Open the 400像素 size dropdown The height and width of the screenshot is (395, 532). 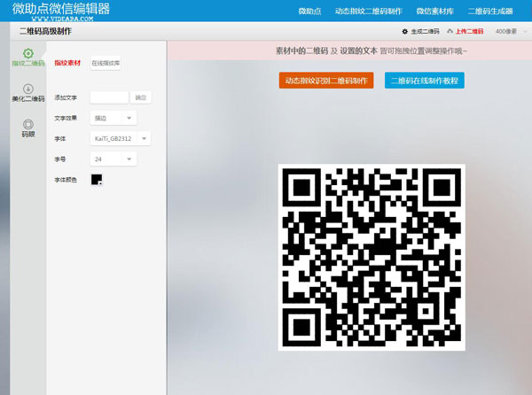tap(511, 32)
